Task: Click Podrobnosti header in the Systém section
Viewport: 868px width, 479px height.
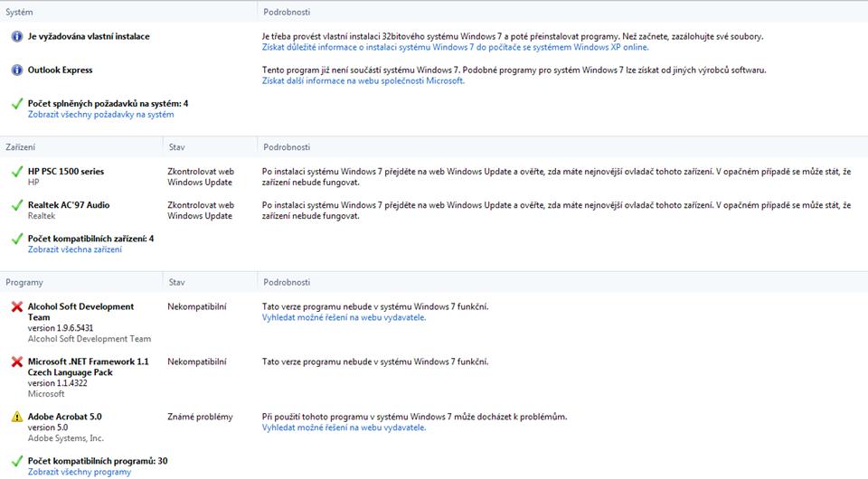Action: coord(287,12)
